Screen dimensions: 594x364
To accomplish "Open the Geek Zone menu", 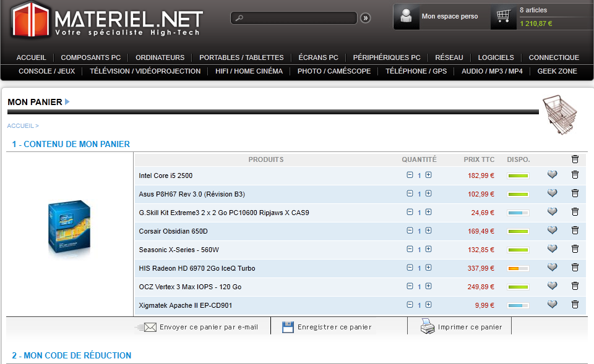I will [557, 71].
